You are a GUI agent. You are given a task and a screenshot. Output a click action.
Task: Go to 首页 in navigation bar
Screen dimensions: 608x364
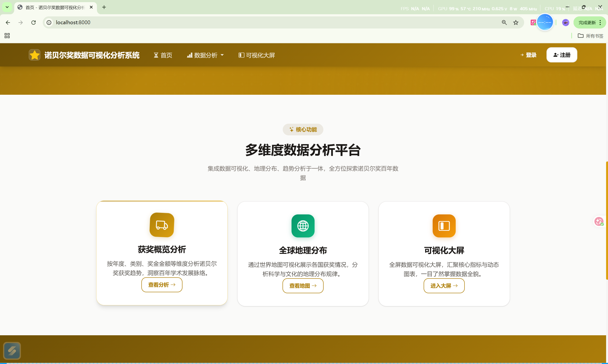point(163,55)
